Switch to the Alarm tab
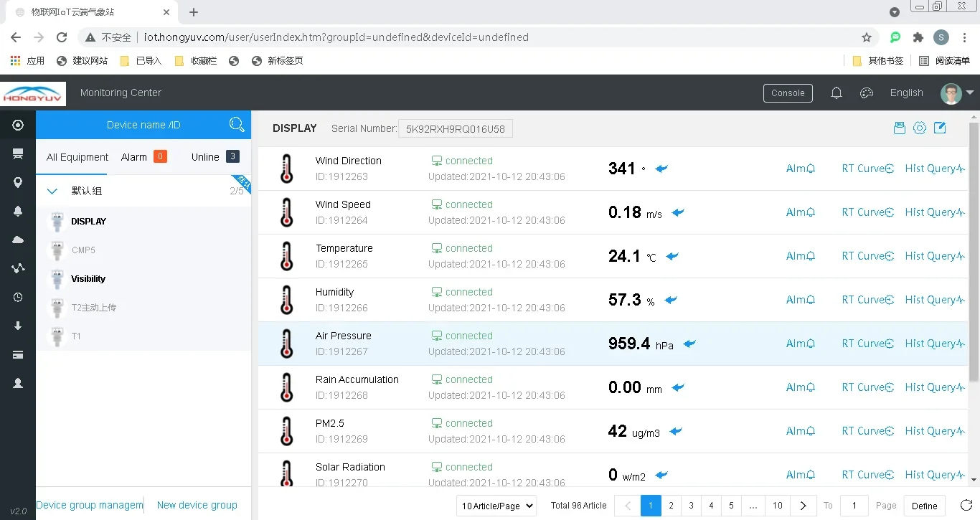Screen dimensions: 980x520 coord(143,157)
